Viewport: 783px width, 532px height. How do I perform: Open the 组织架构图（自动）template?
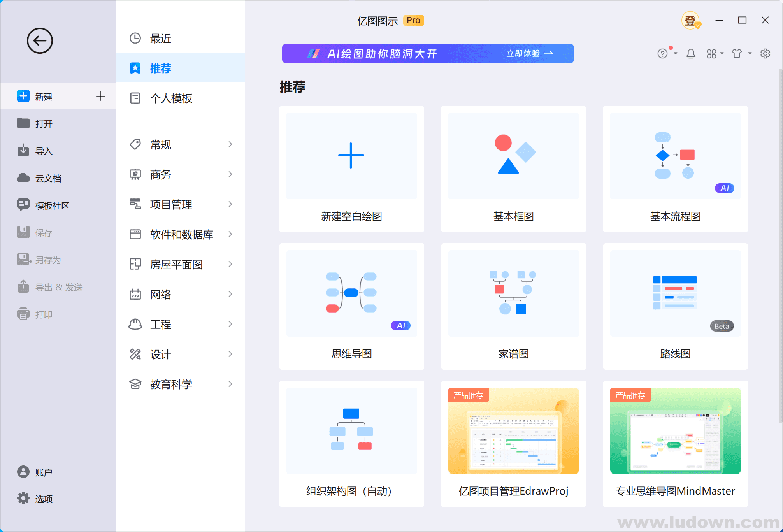coord(351,444)
